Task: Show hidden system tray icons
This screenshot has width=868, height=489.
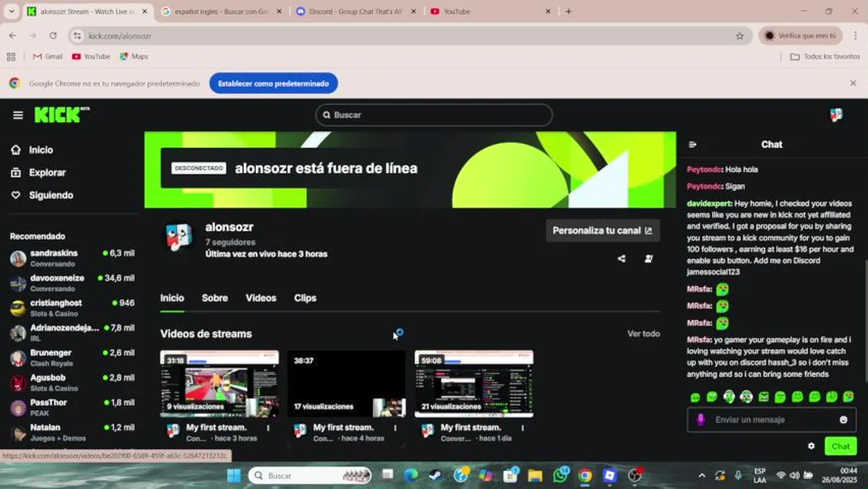Action: pos(702,475)
